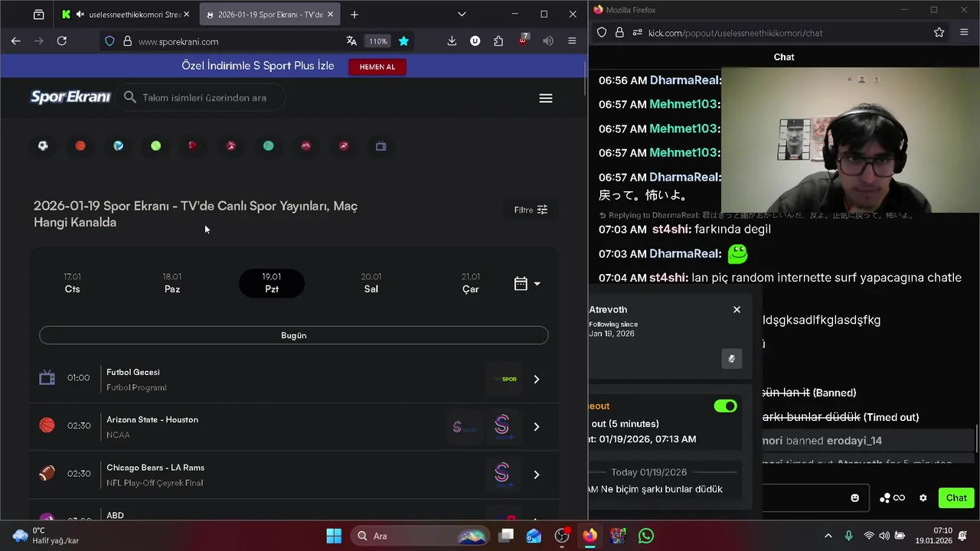Bookmark the Kick chat popout page

pyautogui.click(x=939, y=32)
